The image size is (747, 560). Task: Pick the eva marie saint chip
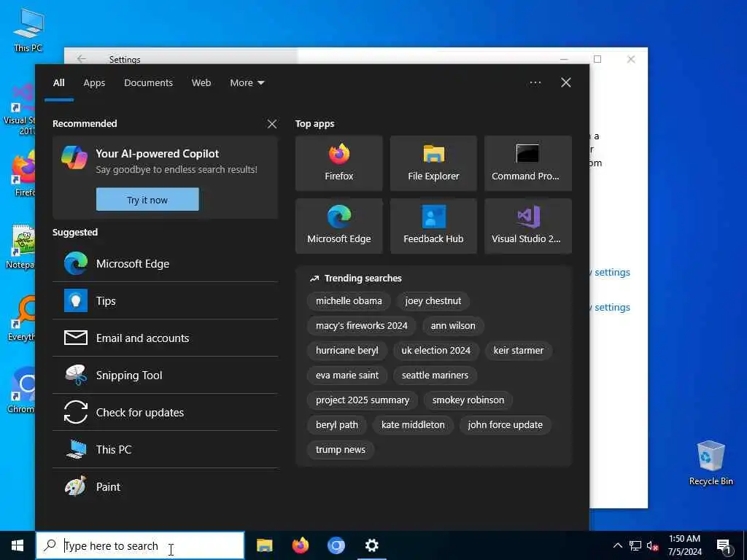click(347, 376)
